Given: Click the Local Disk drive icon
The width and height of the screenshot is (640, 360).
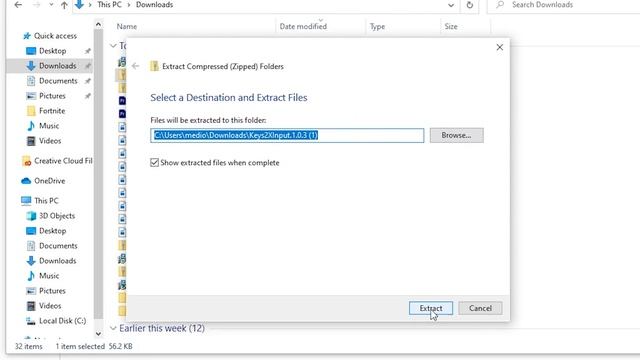Looking at the screenshot, I should [31, 321].
